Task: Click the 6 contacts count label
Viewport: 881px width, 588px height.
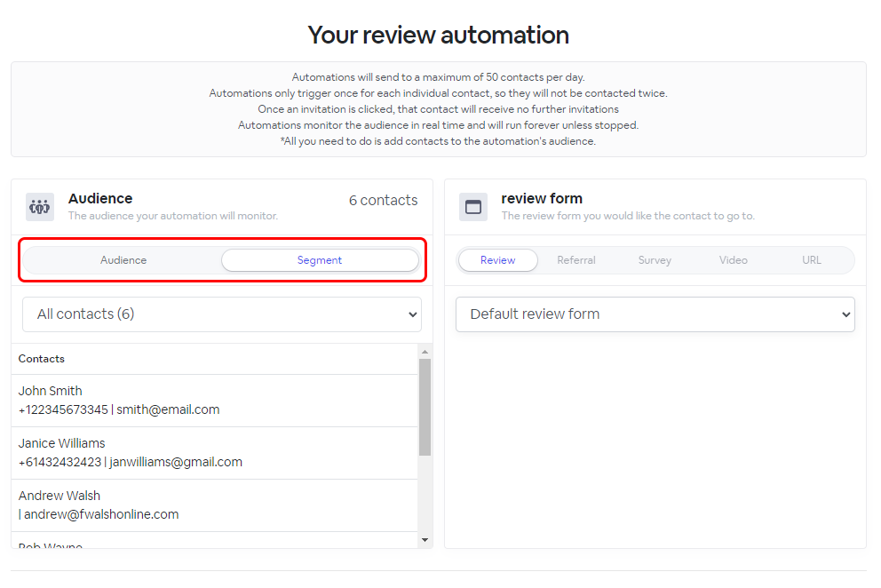Action: tap(383, 201)
